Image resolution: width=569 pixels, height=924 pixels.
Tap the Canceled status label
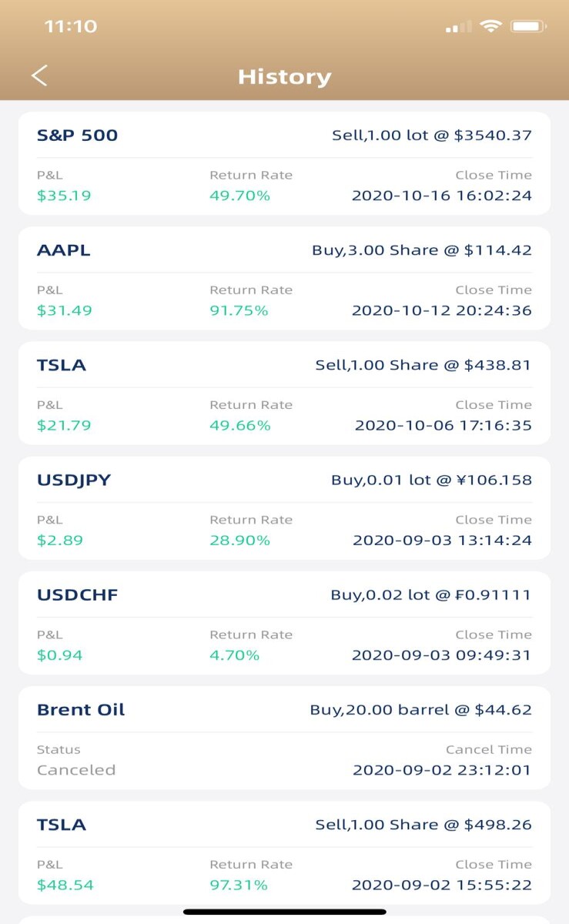[x=76, y=770]
